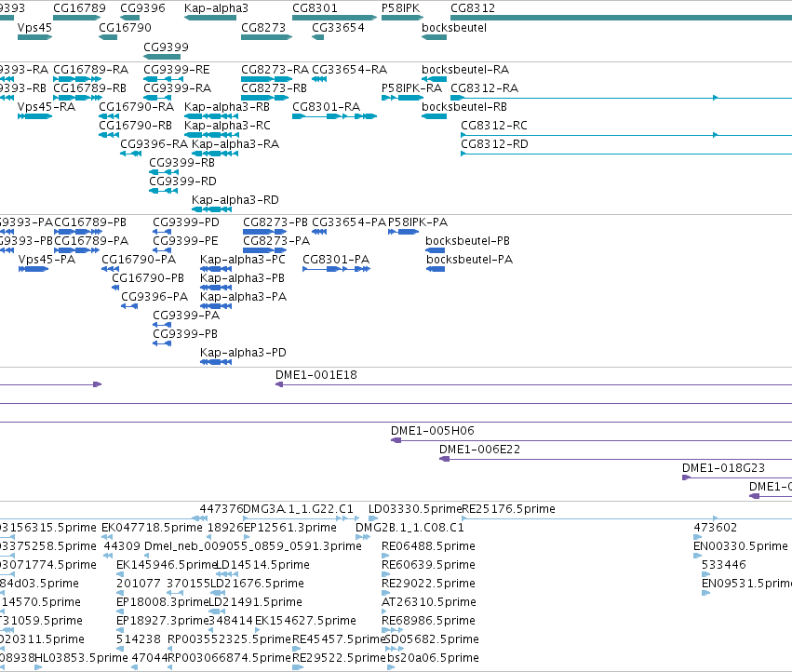Select EST LD03330.5prime

pyautogui.click(x=415, y=509)
